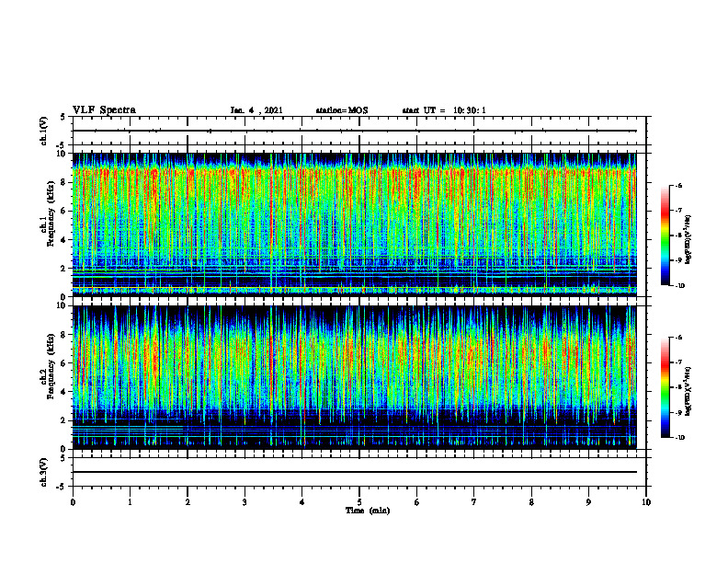Click time-axis tick label '3'

(x=245, y=502)
